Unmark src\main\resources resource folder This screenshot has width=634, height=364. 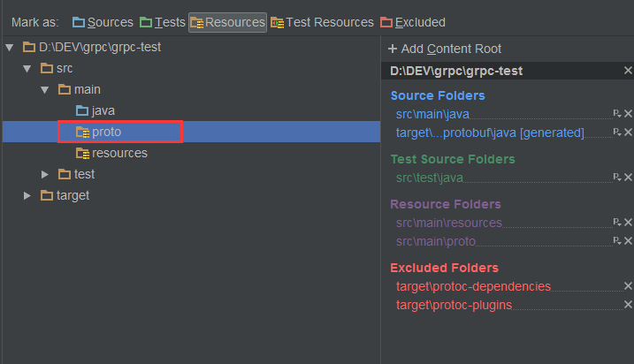(x=628, y=222)
